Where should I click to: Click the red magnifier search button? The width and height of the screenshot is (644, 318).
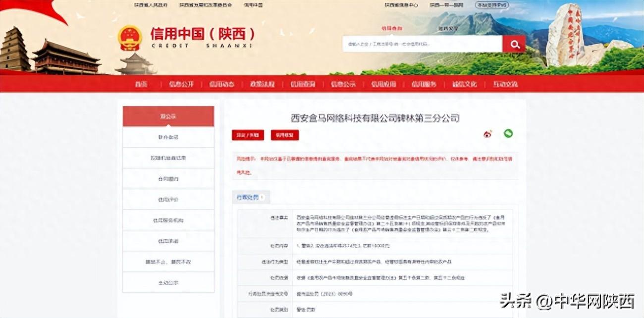(x=514, y=44)
